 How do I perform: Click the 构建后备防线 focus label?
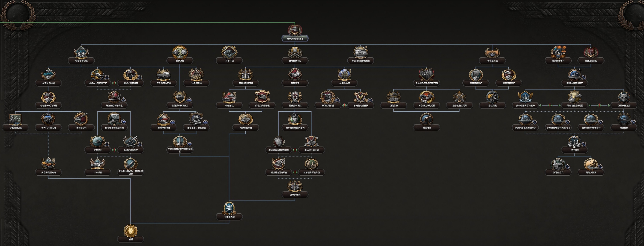246,128
